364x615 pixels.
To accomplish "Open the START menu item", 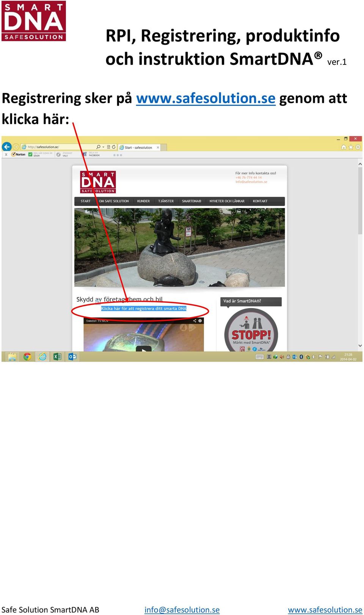I will (86, 201).
